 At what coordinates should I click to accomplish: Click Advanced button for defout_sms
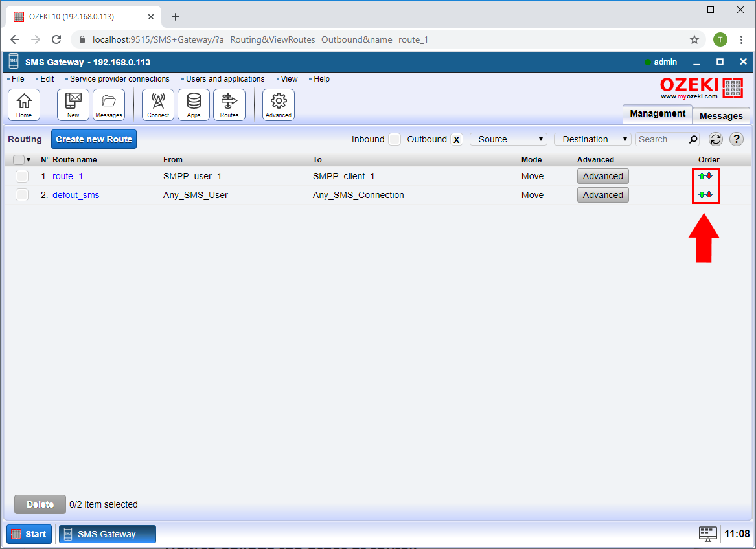point(602,195)
